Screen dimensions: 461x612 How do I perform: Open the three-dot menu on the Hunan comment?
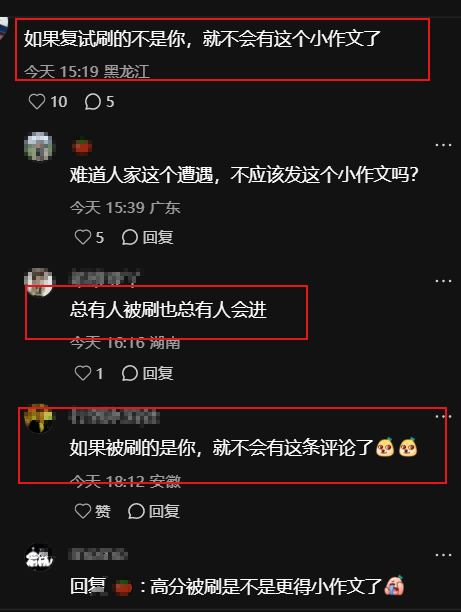(443, 281)
